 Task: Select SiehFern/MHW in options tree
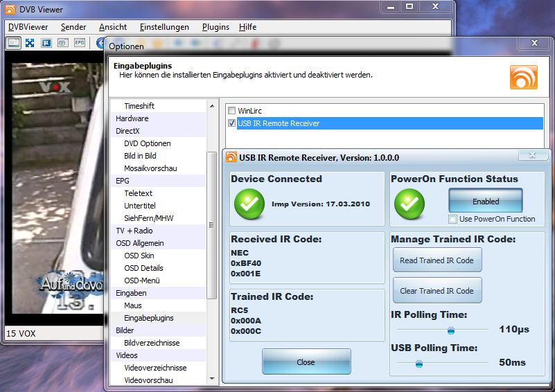pos(149,218)
